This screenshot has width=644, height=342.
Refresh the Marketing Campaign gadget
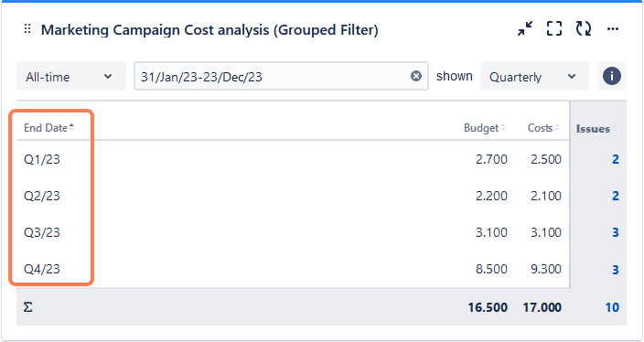(x=584, y=28)
